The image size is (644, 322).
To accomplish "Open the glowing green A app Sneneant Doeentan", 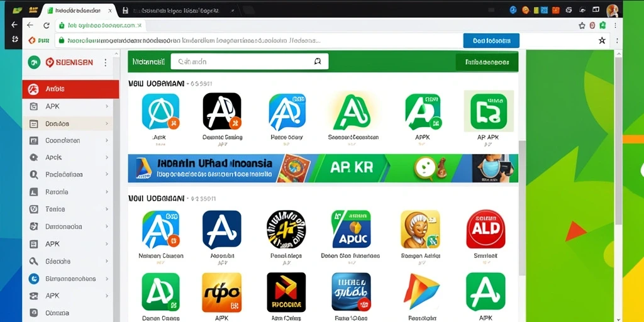I will tap(351, 112).
